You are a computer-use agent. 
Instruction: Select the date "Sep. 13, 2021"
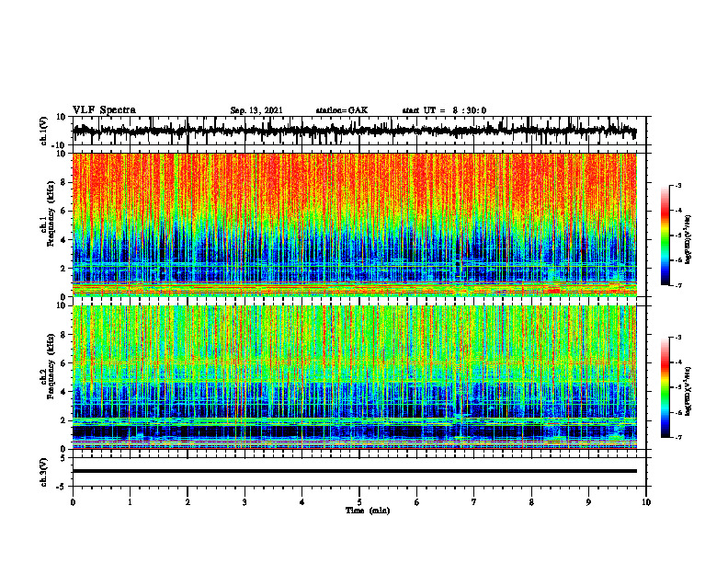(256, 110)
